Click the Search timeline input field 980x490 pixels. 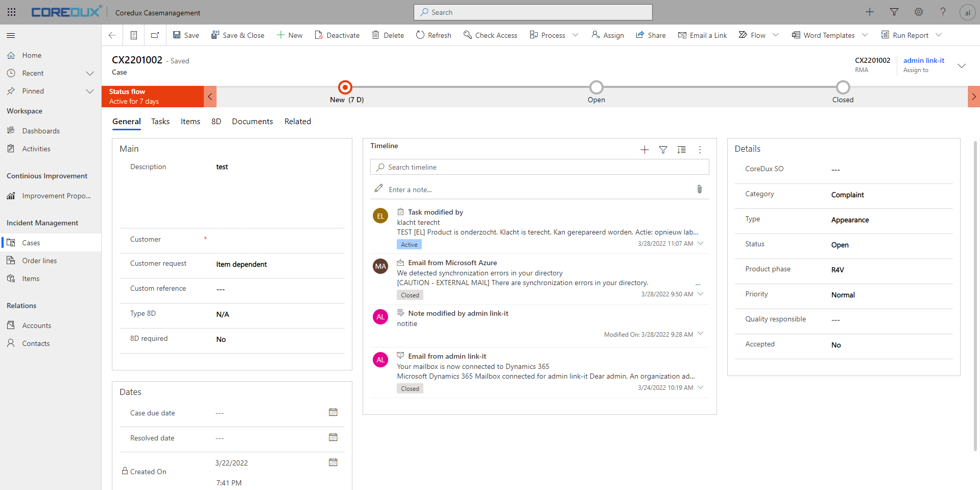click(539, 167)
